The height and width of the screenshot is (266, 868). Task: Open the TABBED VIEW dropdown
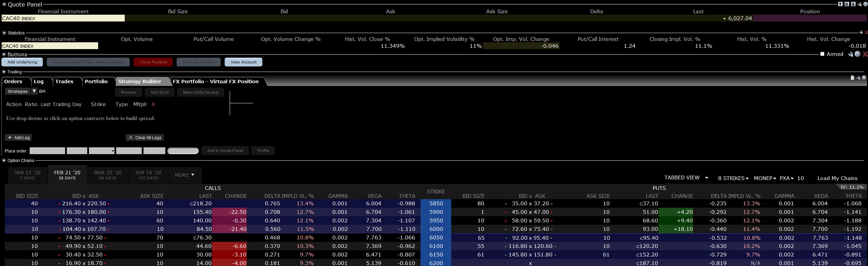click(686, 178)
